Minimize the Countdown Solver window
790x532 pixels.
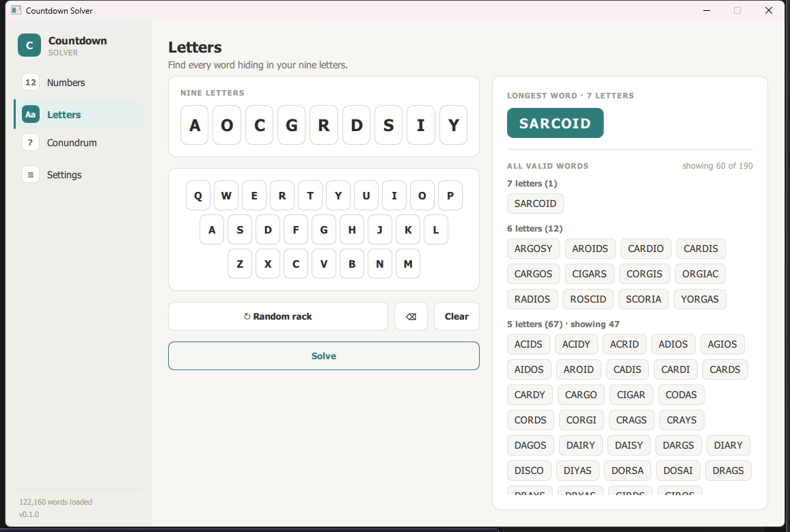coord(707,10)
